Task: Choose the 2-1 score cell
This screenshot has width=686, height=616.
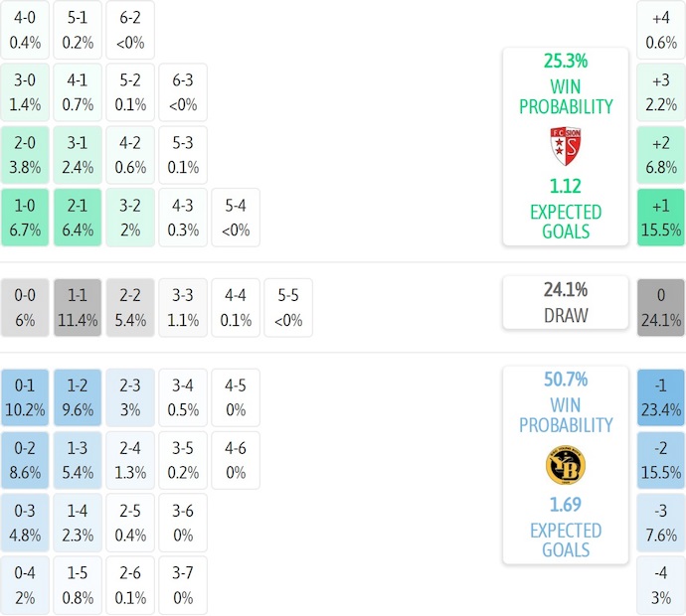Action: point(78,218)
